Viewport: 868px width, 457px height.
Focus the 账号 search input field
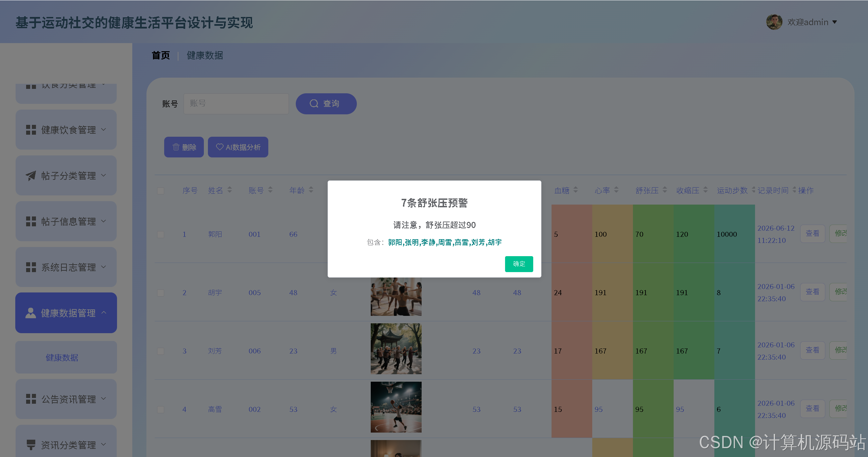236,104
